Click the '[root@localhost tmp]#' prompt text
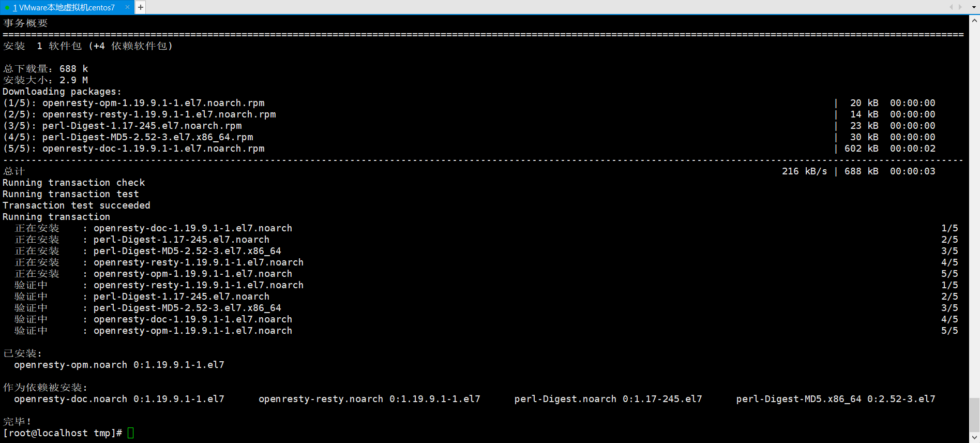 click(63, 433)
